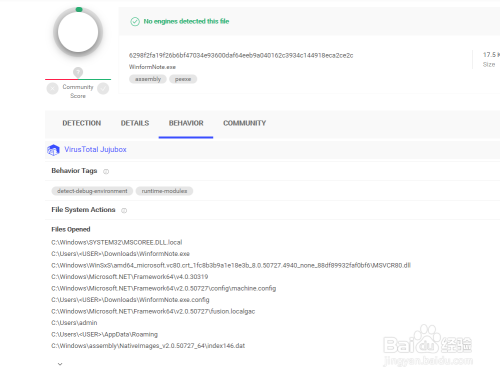Click the MSVCR80.dll WinSxS path entry
The width and height of the screenshot is (500, 378).
click(x=231, y=265)
